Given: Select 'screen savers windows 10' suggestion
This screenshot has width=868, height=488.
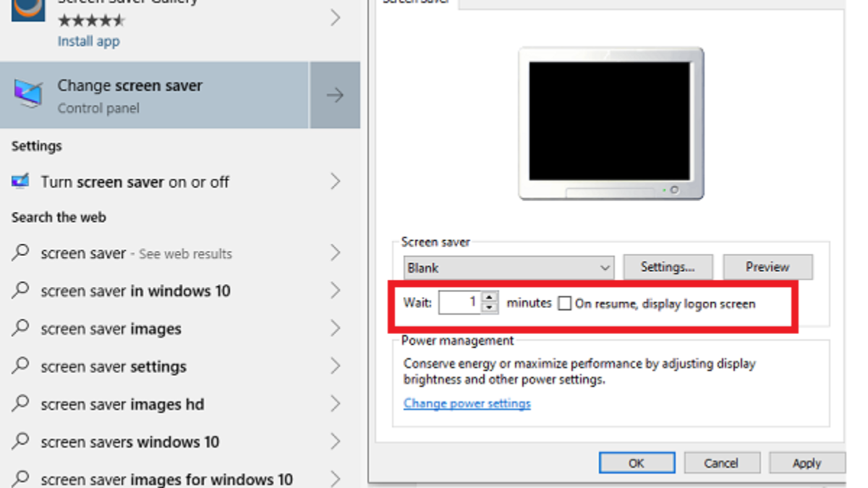Looking at the screenshot, I should click(x=129, y=442).
